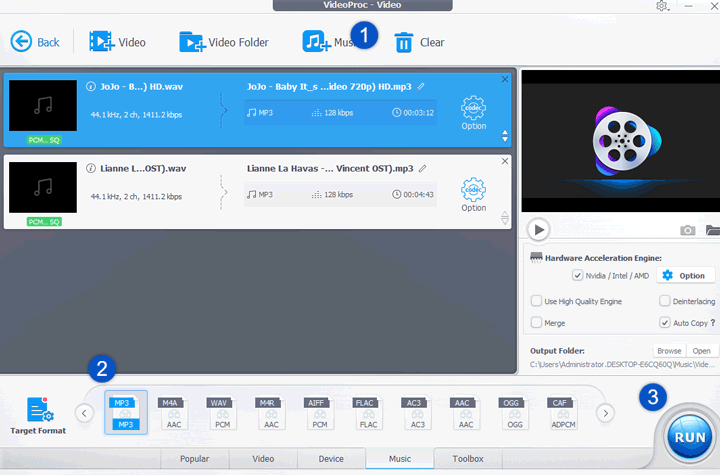Click JoJo - B...) HD.wav filename
Screen dimensions: 720x475
coord(141,86)
